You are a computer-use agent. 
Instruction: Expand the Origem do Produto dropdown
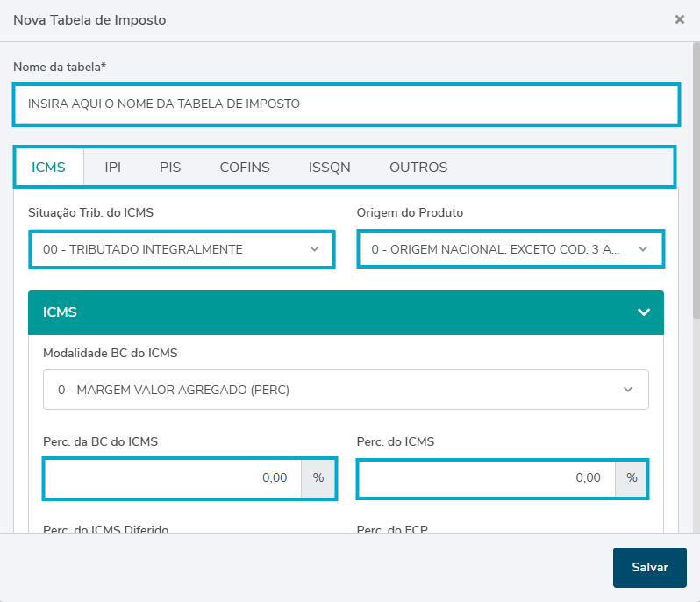(510, 249)
